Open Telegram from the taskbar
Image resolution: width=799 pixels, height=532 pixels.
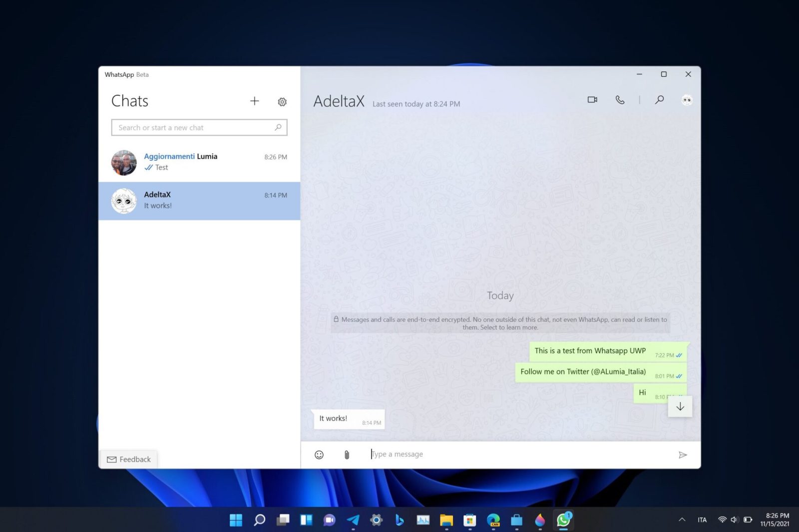(353, 520)
